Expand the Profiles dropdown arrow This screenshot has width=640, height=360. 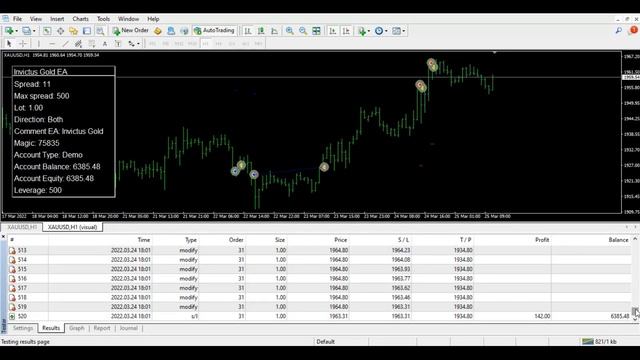click(34, 31)
